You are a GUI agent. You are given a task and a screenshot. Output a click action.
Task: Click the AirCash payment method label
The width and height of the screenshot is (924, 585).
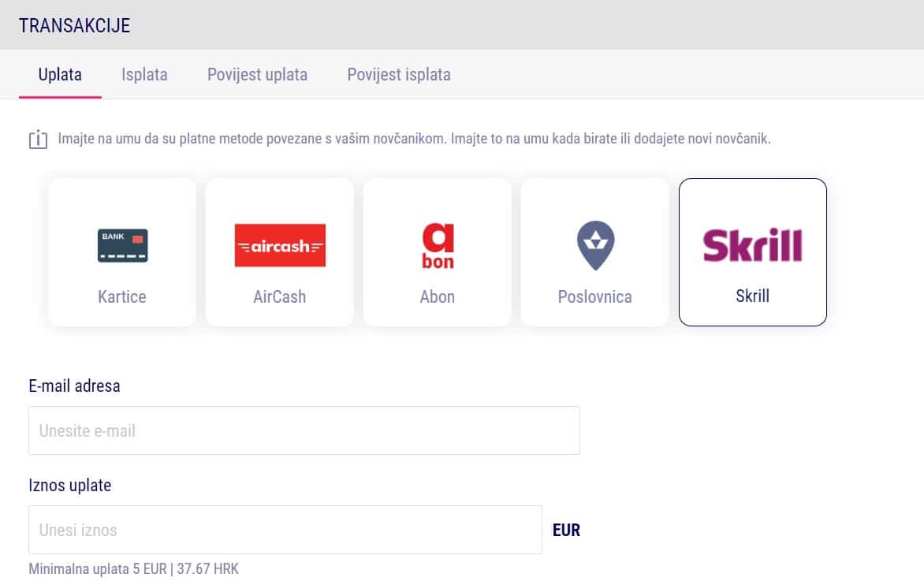pyautogui.click(x=280, y=297)
